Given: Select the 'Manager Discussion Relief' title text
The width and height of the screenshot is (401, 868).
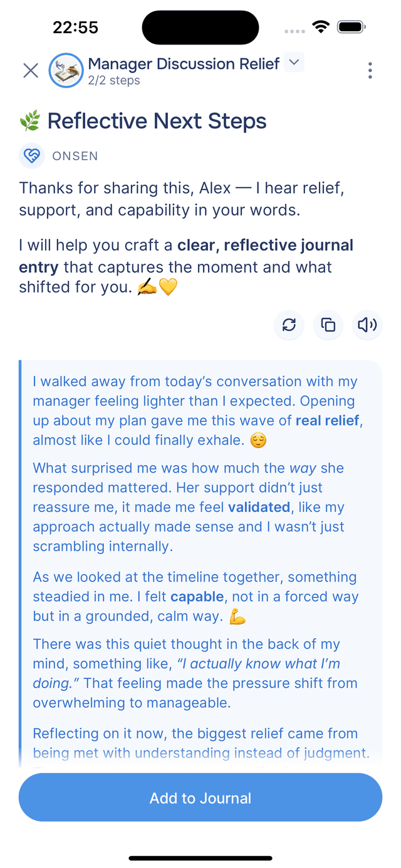Looking at the screenshot, I should pos(184,63).
